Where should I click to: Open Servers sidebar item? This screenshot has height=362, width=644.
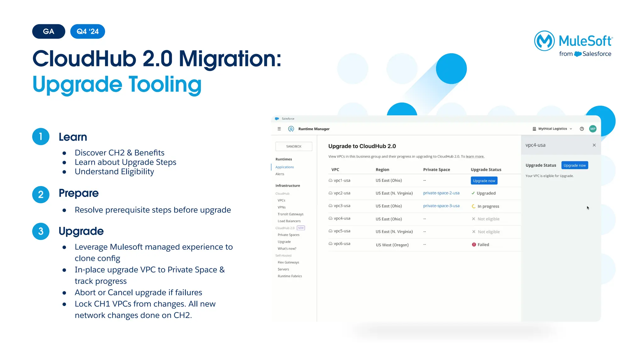pos(283,269)
